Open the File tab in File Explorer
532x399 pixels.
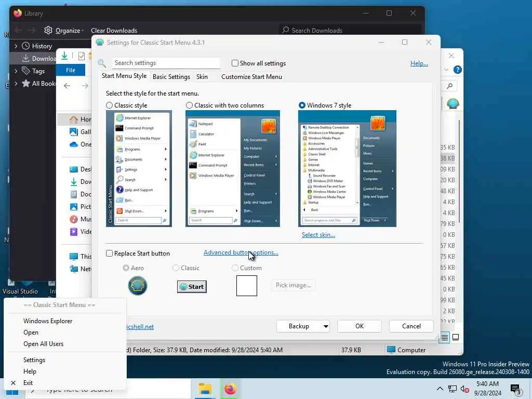[x=71, y=70]
